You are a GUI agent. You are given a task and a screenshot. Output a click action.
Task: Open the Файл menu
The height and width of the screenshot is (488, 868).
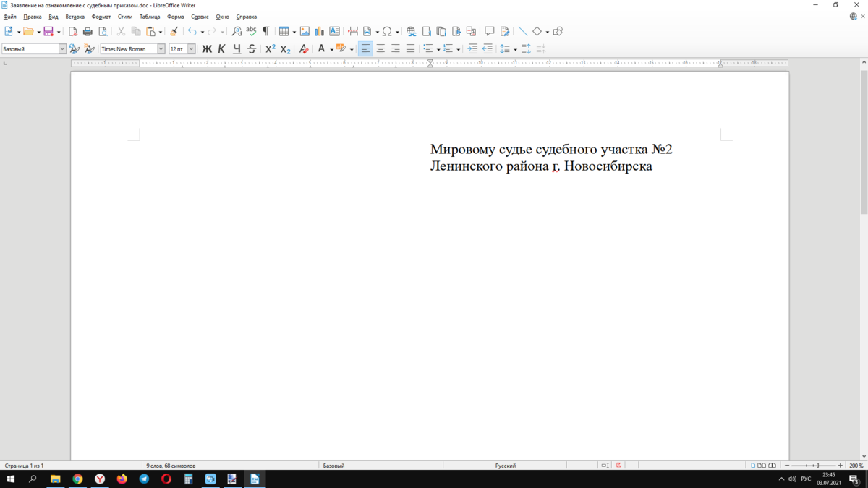[10, 17]
